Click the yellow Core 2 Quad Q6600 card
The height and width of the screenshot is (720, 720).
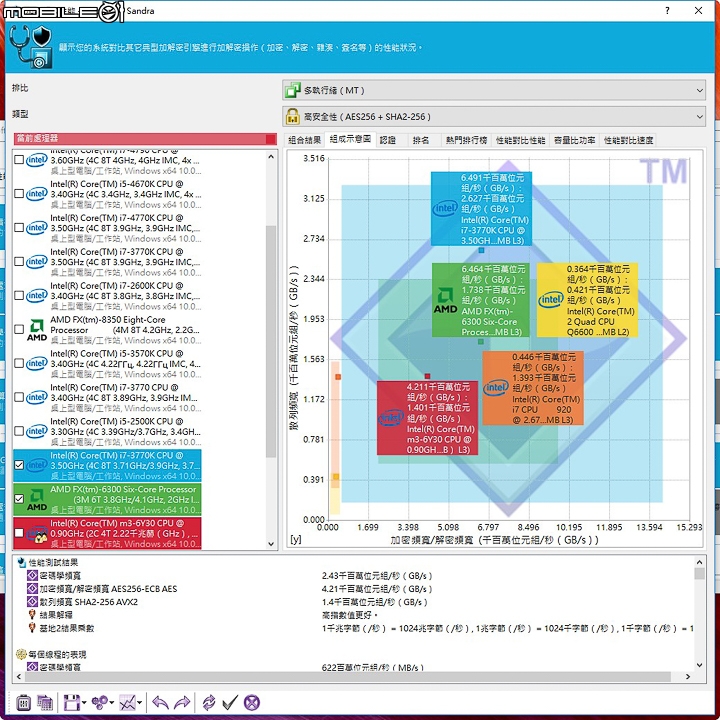pos(587,300)
